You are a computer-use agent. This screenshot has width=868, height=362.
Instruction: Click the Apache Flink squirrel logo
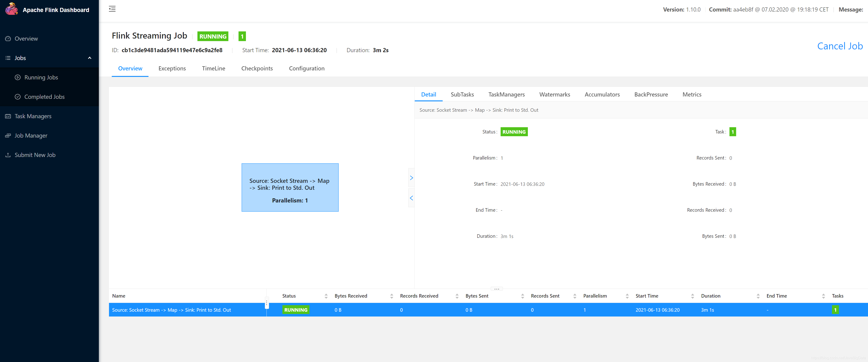(12, 9)
